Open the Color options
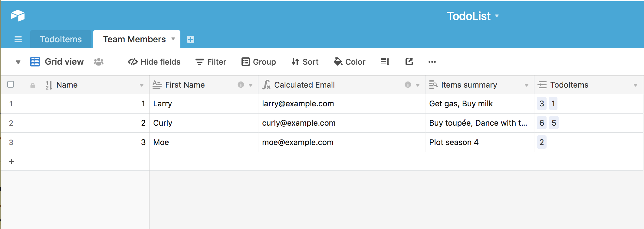The height and width of the screenshot is (229, 644). (350, 62)
